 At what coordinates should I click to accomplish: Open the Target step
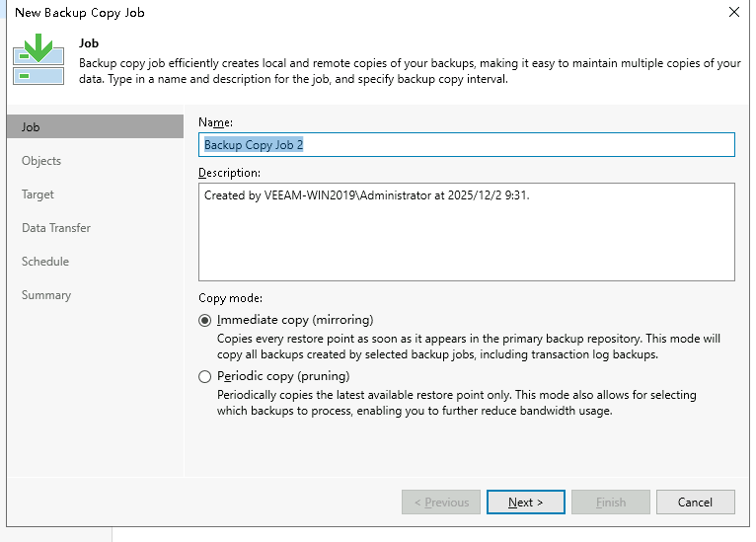(38, 194)
